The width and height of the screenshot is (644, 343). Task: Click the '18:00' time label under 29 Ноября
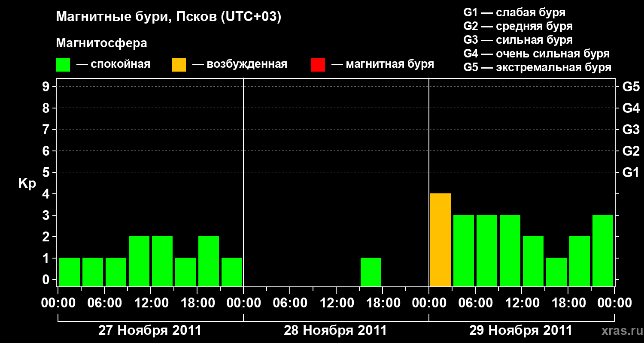pyautogui.click(x=568, y=303)
